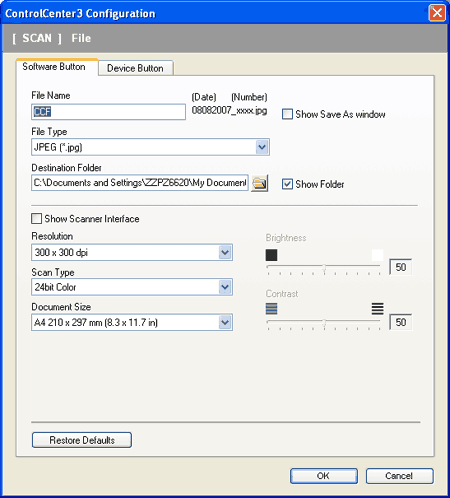
Task: Click the black brightness minimum icon
Action: click(271, 255)
